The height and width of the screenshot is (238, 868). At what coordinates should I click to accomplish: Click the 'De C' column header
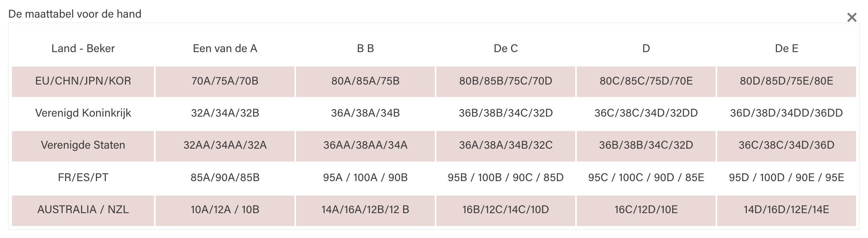[x=506, y=48]
